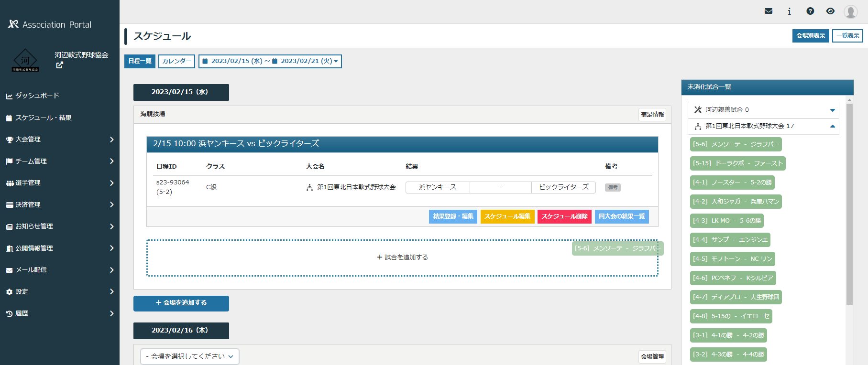Switch to 一覧表示 view

pyautogui.click(x=847, y=36)
